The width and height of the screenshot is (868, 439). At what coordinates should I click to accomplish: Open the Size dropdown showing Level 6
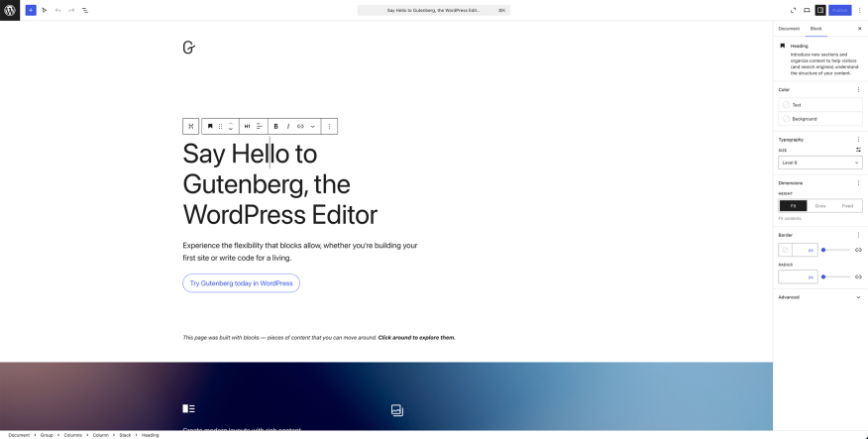click(x=820, y=163)
